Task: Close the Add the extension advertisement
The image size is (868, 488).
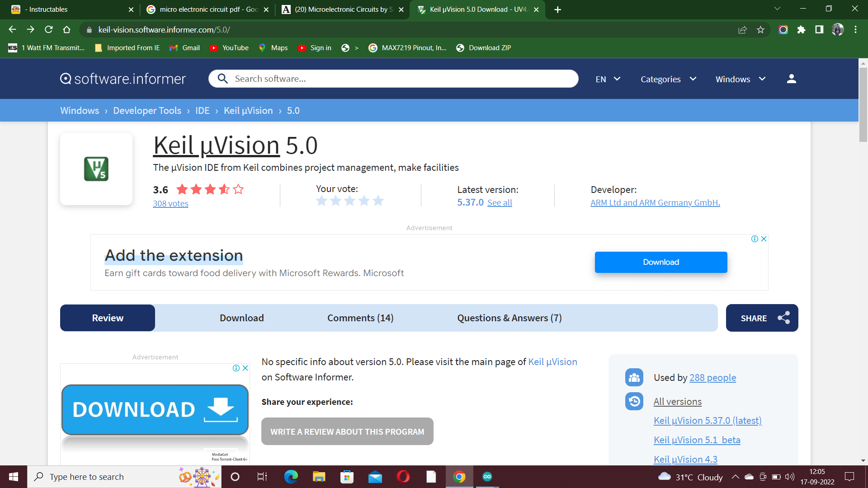Action: tap(764, 239)
